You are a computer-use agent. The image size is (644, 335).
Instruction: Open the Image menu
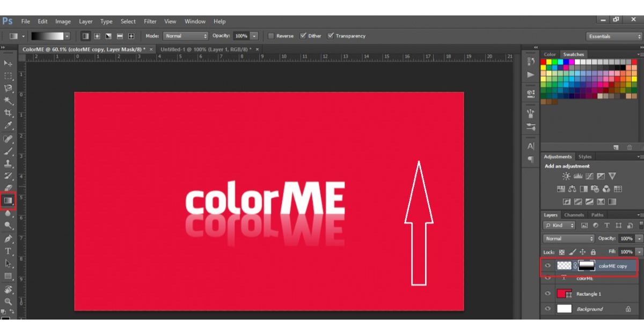tap(63, 21)
